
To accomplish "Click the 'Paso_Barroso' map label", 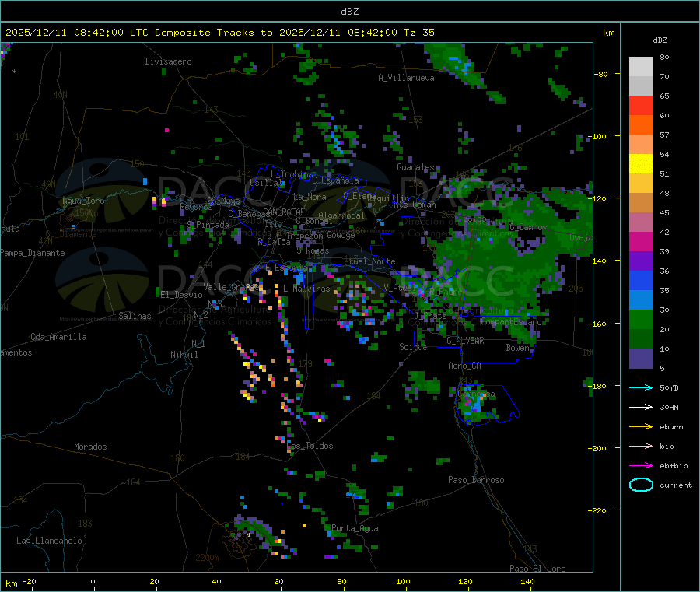I will click(x=476, y=480).
